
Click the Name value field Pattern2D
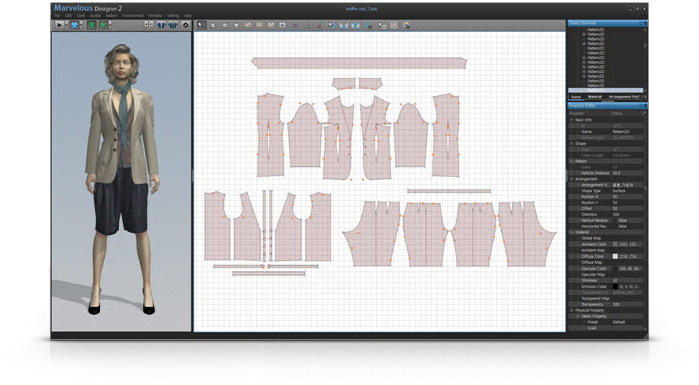[x=627, y=132]
